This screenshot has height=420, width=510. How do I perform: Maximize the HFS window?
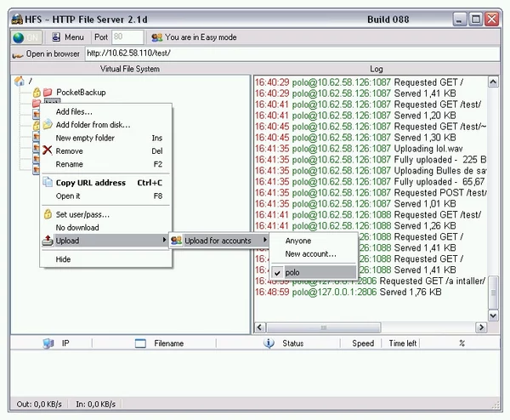pyautogui.click(x=476, y=20)
